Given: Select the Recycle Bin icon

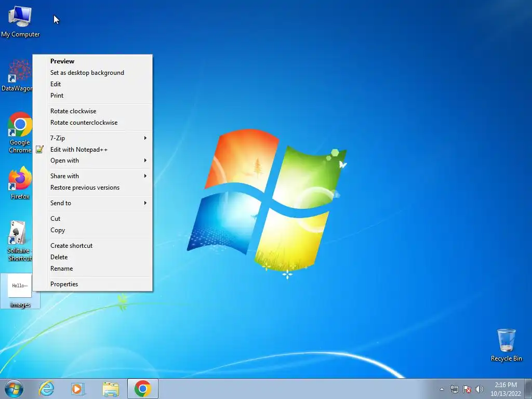Looking at the screenshot, I should tap(506, 345).
